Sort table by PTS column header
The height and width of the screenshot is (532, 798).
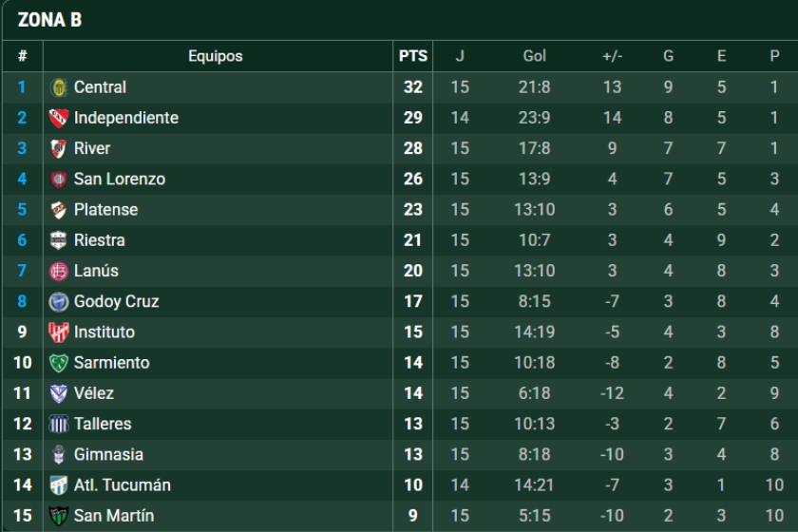point(413,56)
